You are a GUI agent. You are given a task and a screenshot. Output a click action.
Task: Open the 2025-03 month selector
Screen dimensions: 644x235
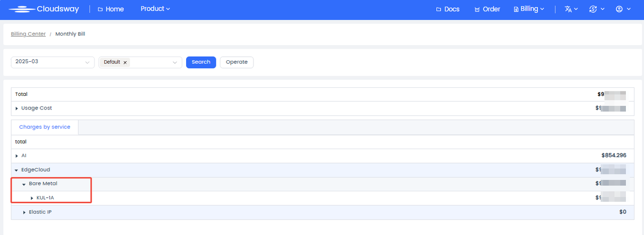52,62
